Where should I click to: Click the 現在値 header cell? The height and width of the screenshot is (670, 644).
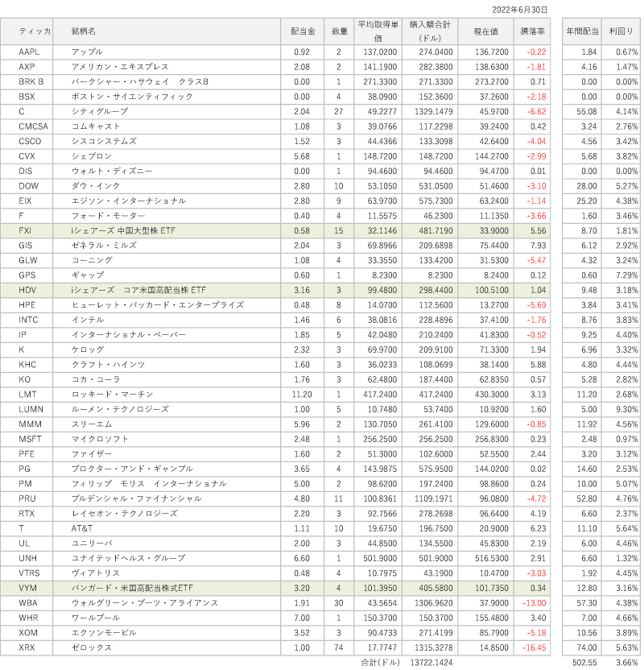click(485, 31)
